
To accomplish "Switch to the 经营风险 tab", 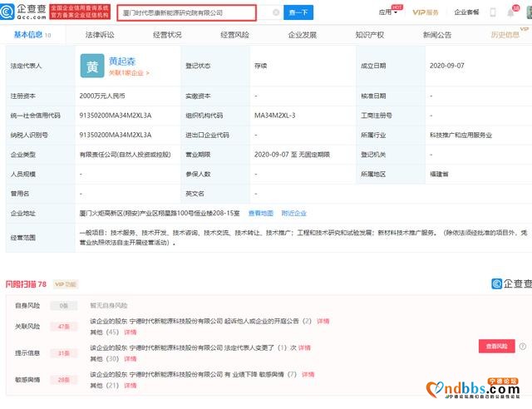I will pos(234,35).
